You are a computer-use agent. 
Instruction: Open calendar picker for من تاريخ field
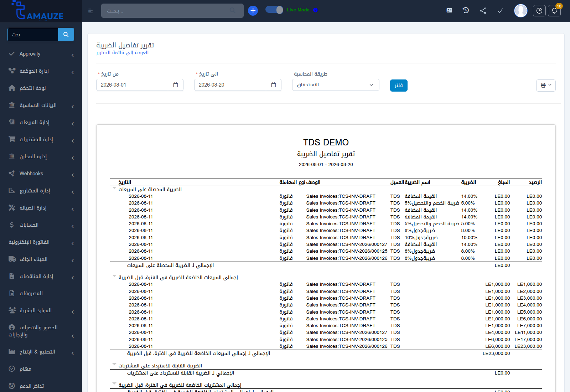tap(176, 85)
